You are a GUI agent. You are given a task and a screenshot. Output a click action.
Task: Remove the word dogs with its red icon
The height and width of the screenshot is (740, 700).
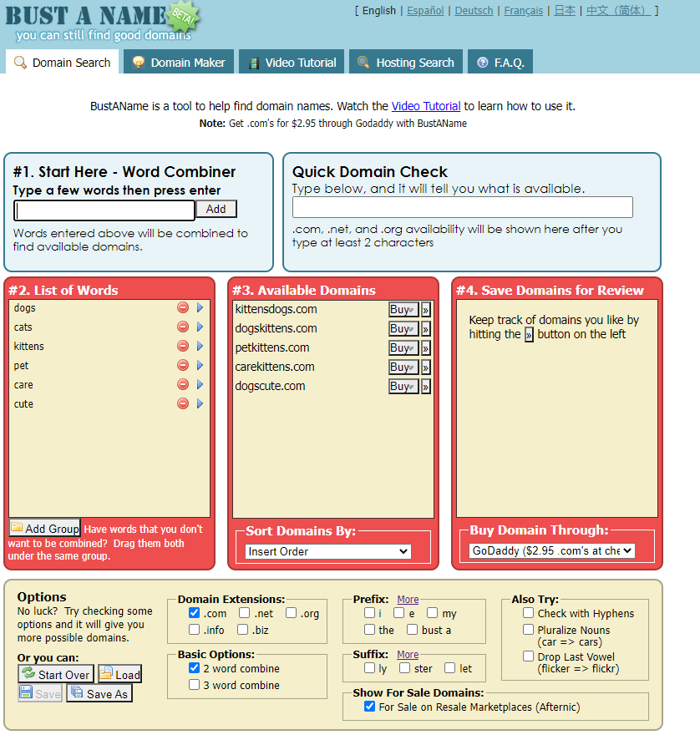coord(183,307)
